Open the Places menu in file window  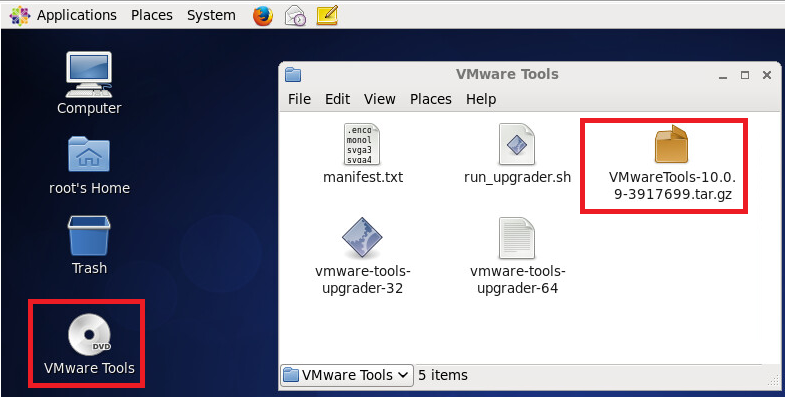[x=431, y=99]
